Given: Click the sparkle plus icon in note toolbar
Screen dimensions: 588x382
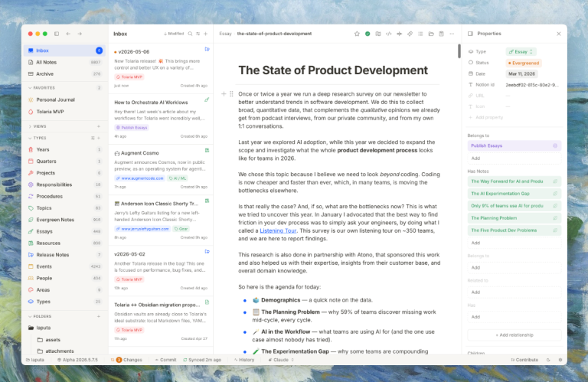Looking at the screenshot, I should (x=399, y=34).
